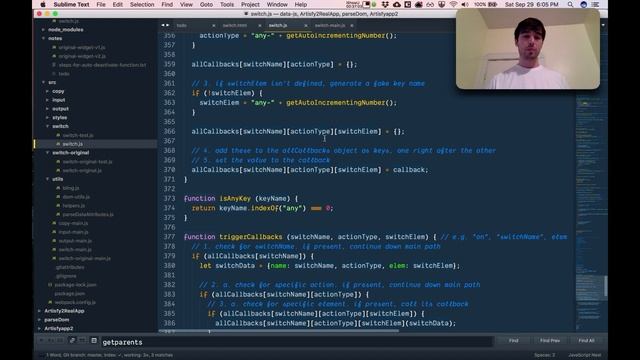The width and height of the screenshot is (640, 360).
Task: Open Spotlight search magnifier
Action: click(570, 4)
